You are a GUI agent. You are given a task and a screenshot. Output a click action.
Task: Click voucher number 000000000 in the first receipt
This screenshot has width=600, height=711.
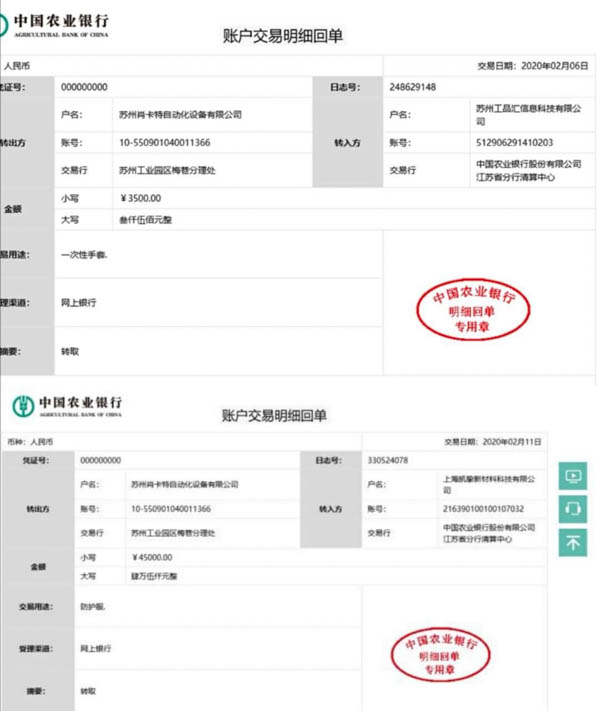pyautogui.click(x=84, y=87)
